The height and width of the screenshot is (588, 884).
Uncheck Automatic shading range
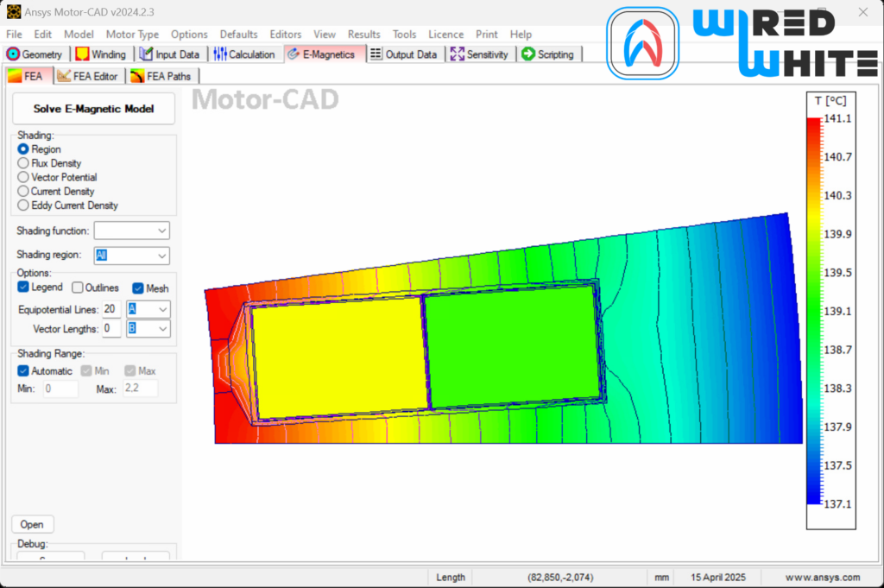click(23, 371)
